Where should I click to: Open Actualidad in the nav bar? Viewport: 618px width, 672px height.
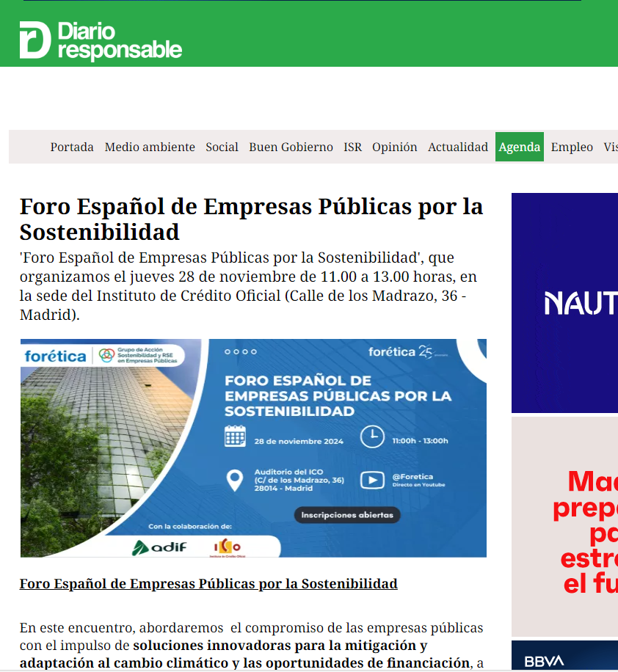coord(457,147)
